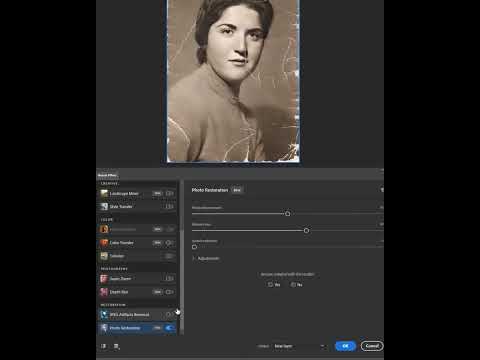The image size is (480, 360).
Task: Enable the Depth Blur filter toggle
Action: tap(170, 292)
